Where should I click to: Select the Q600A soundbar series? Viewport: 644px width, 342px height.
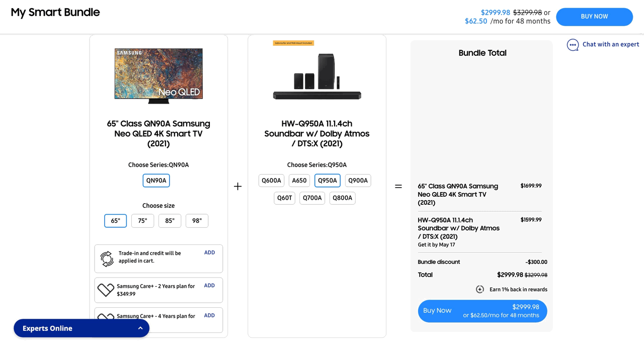271,180
